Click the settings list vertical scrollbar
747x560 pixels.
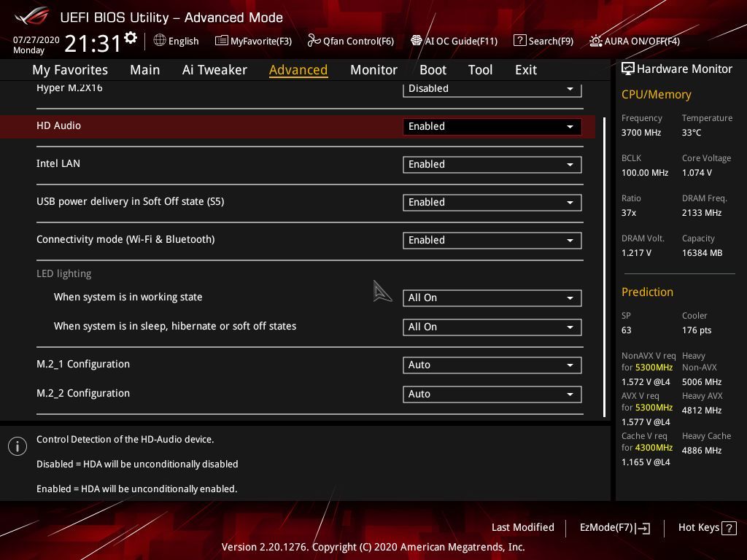coord(605,267)
